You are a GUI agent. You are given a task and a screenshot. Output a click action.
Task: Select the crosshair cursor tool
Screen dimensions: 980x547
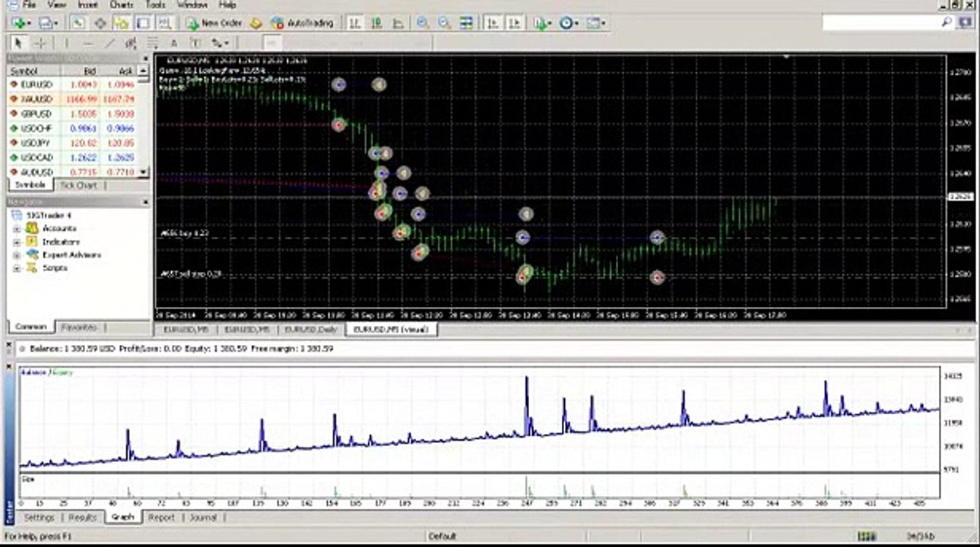pyautogui.click(x=40, y=43)
